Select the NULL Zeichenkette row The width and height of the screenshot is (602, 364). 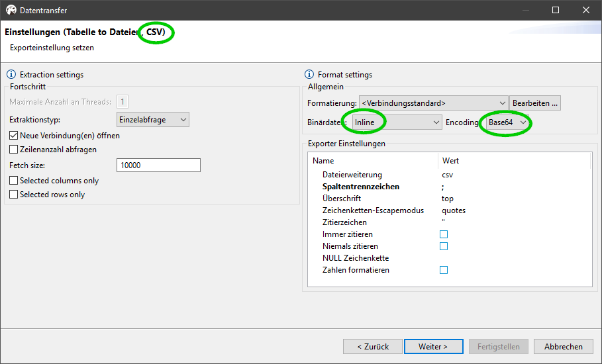(449, 258)
